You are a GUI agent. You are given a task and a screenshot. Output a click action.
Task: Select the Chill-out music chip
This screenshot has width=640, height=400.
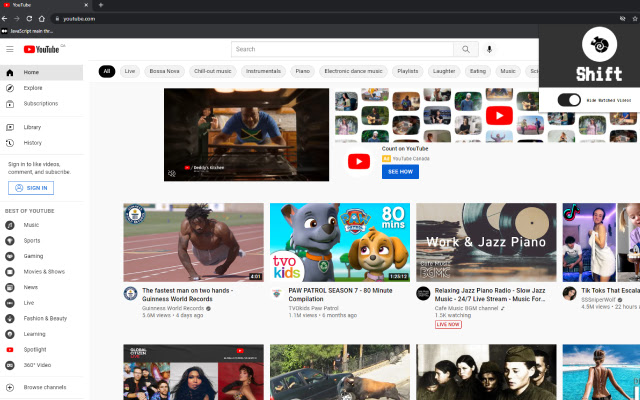coord(213,71)
